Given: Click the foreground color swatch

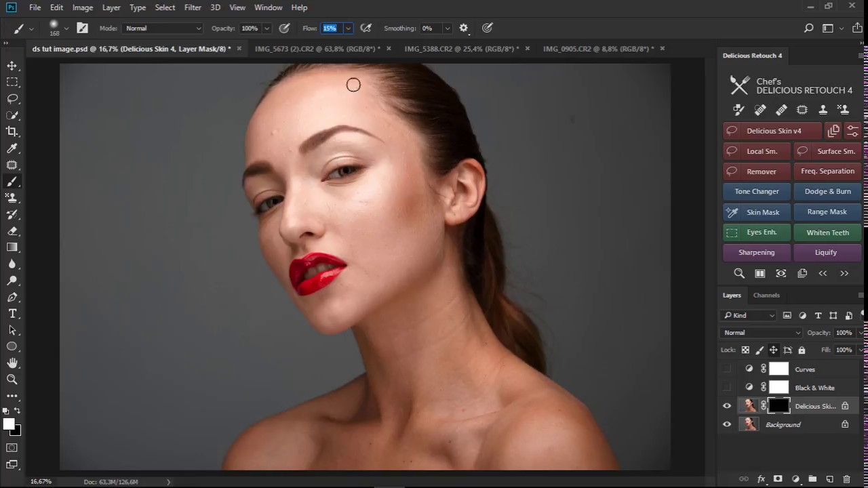Looking at the screenshot, I should (9, 424).
